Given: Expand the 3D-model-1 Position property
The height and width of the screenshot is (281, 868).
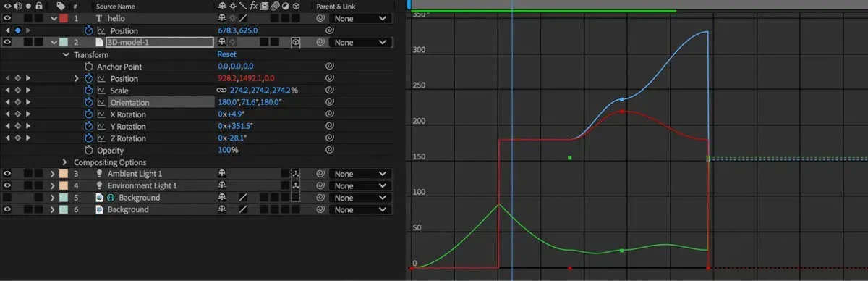Looking at the screenshot, I should click(x=77, y=78).
